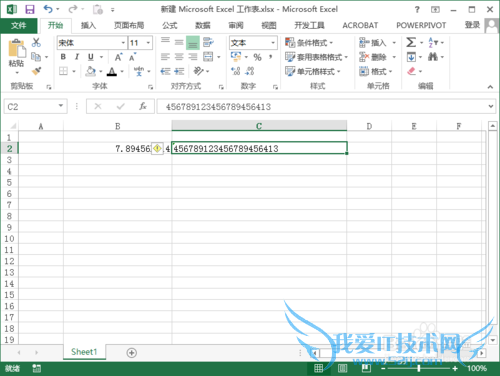Screen dimensions: 500x376
Task: Decrease indent in alignment group
Action: tap(165, 71)
